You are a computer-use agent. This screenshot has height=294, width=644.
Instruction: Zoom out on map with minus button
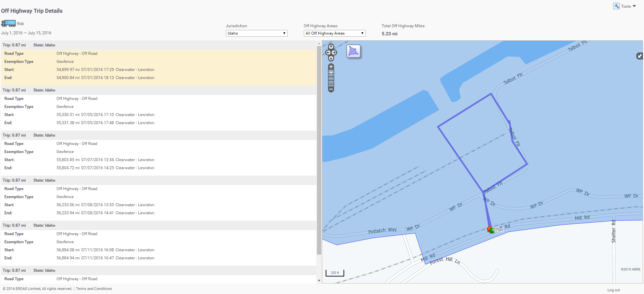pos(331,89)
